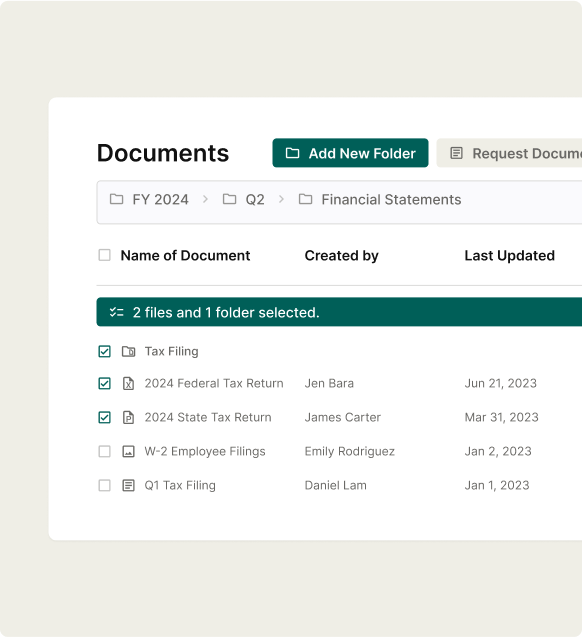
Task: Open W-2 Employee Filings document
Action: click(x=205, y=451)
